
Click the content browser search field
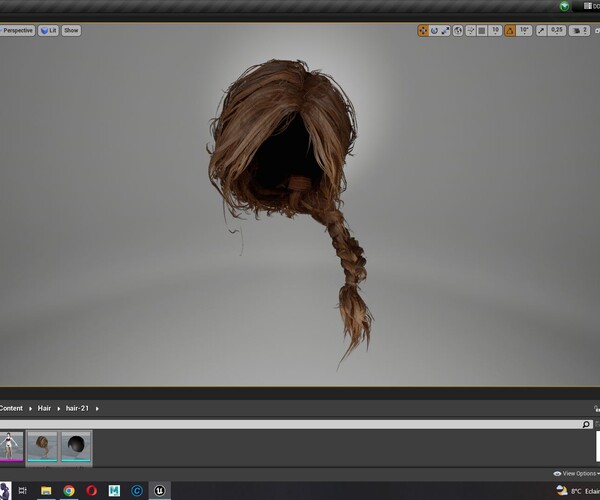[291, 424]
